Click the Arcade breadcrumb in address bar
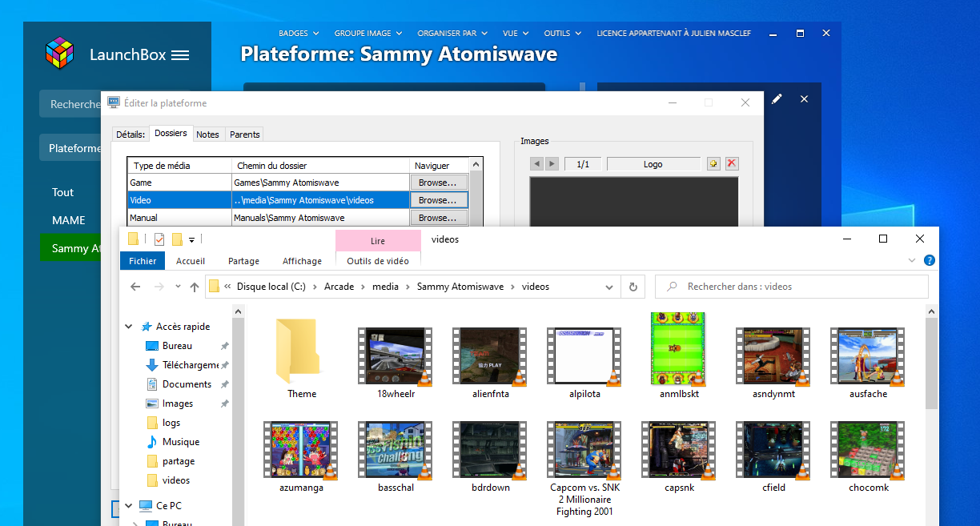This screenshot has height=526, width=980. click(339, 287)
